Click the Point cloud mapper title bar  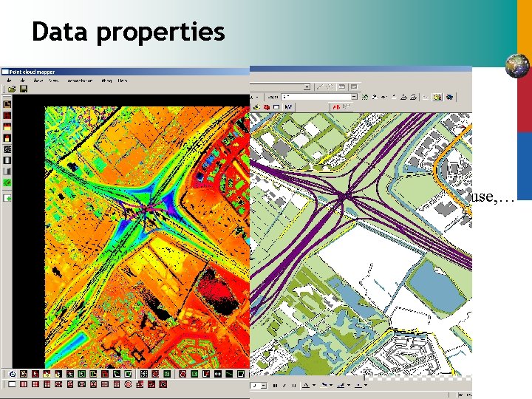point(125,72)
